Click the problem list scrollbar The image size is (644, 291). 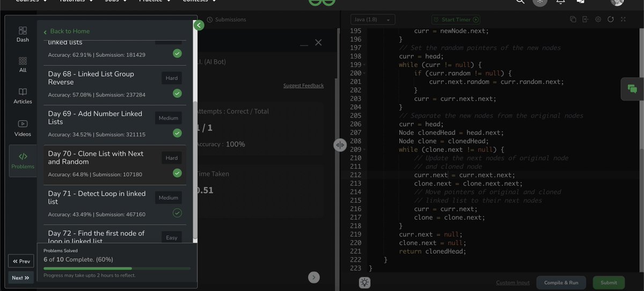(x=195, y=170)
